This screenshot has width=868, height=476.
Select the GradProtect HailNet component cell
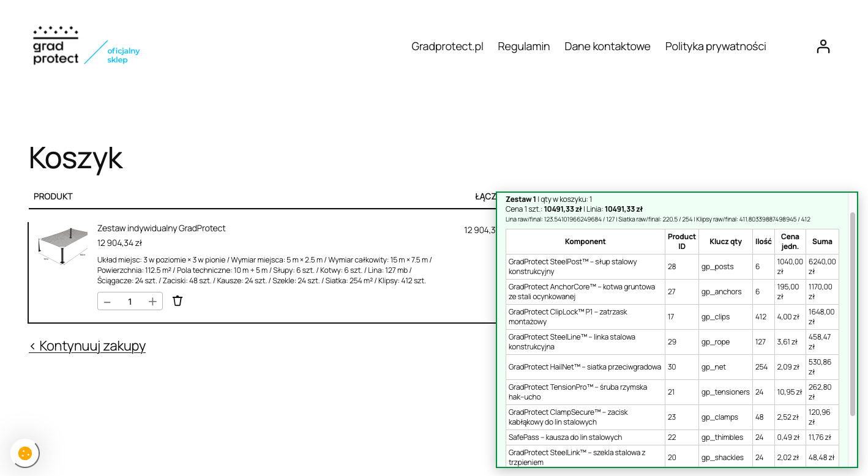point(585,367)
